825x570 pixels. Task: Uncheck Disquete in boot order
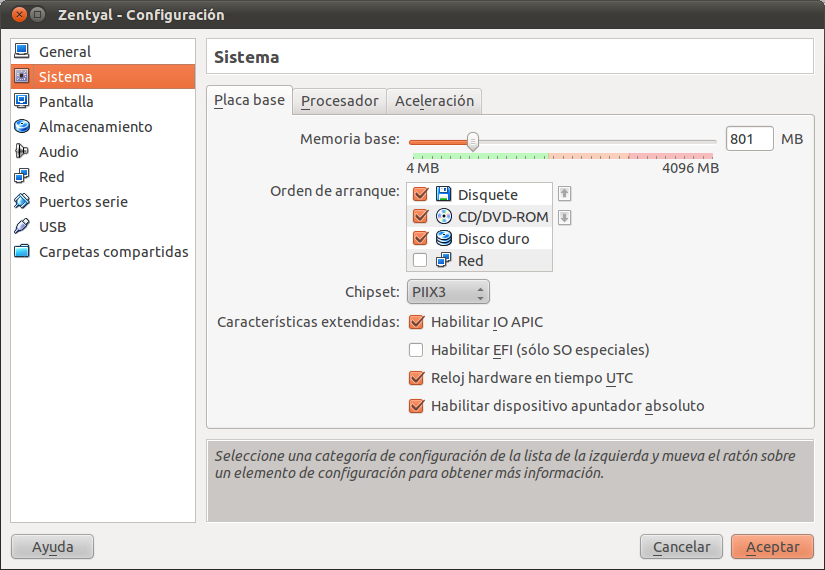point(420,194)
